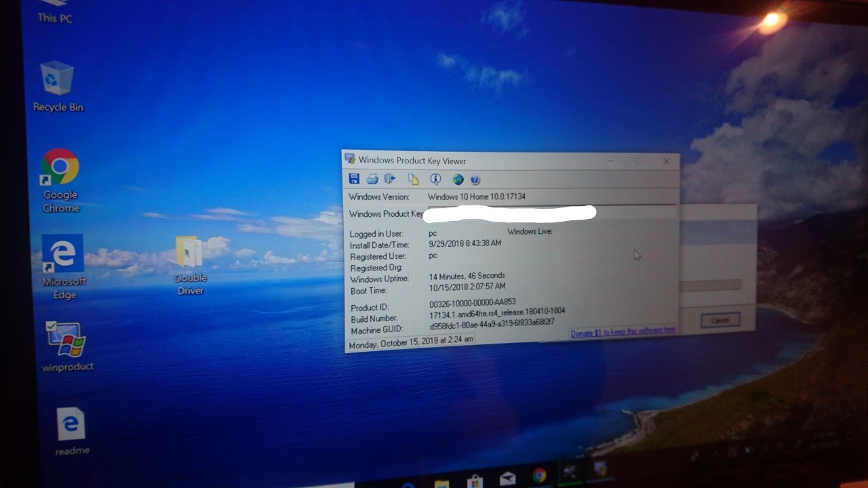Click the Copy pages toolbar icon
Screen dimensions: 868x488
point(413,180)
